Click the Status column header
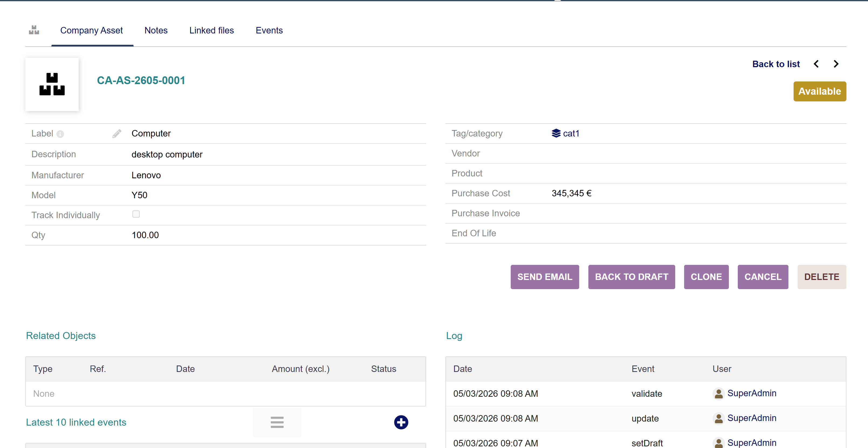Image resolution: width=868 pixels, height=448 pixels. point(383,369)
